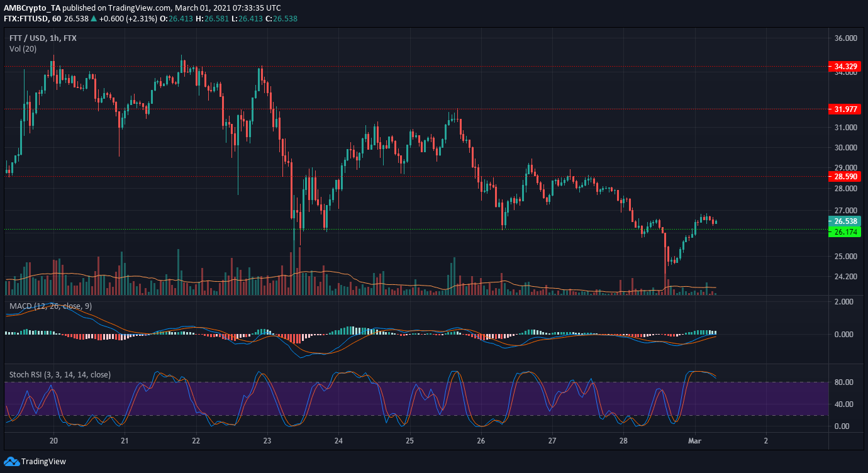Click the date label 27 on time axis
Viewport: 868px width, 473px height.
click(552, 440)
